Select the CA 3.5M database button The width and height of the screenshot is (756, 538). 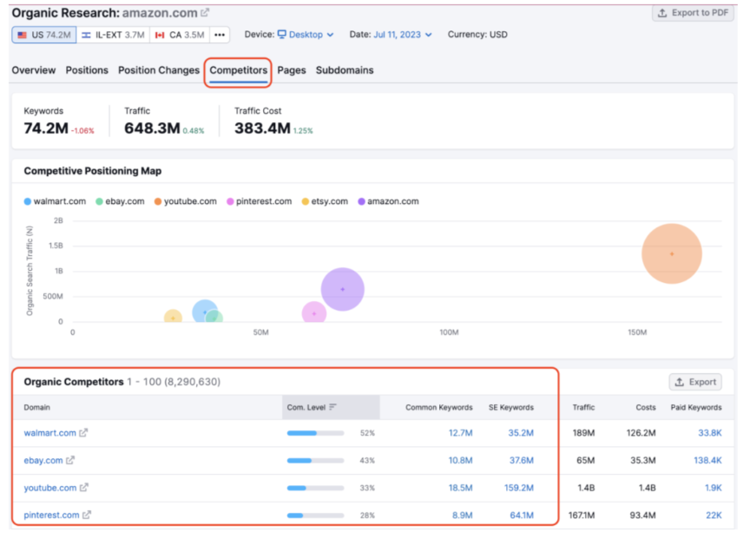tap(180, 35)
